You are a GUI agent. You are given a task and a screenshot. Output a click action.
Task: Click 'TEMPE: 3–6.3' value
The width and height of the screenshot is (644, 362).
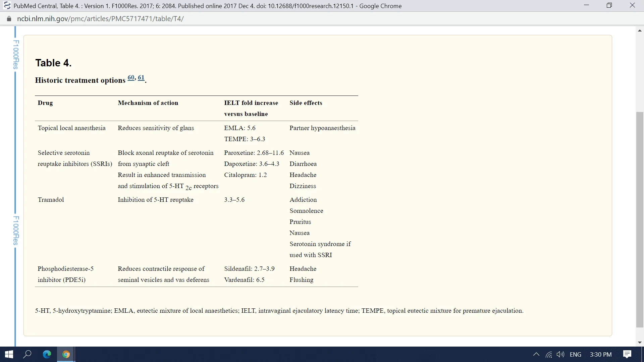point(245,139)
